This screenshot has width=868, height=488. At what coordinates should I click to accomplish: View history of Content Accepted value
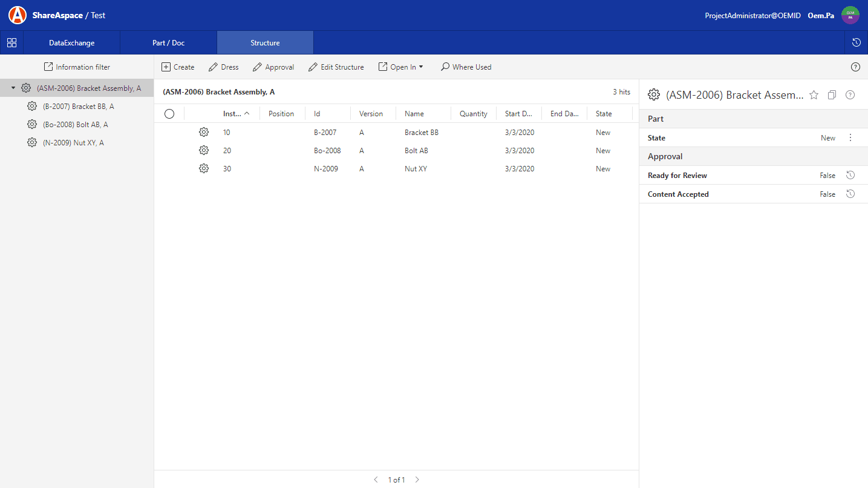click(x=850, y=194)
